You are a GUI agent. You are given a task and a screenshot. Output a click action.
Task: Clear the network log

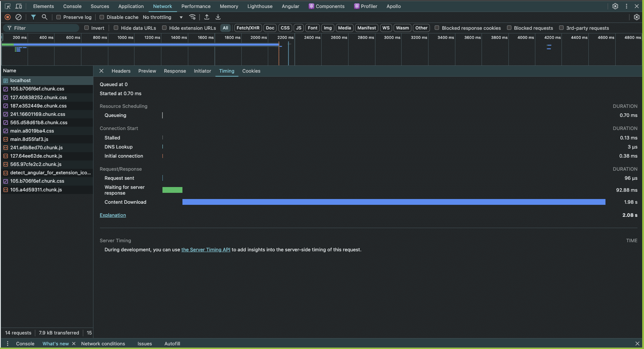(x=19, y=17)
